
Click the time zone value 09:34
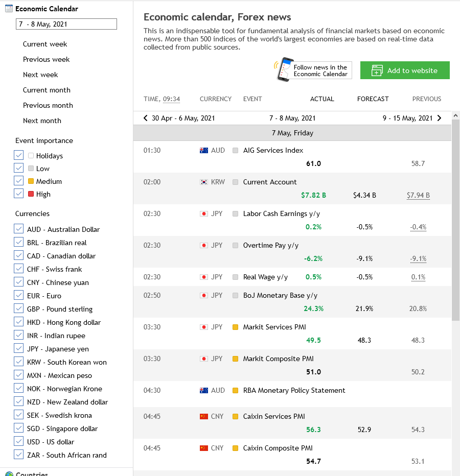171,99
